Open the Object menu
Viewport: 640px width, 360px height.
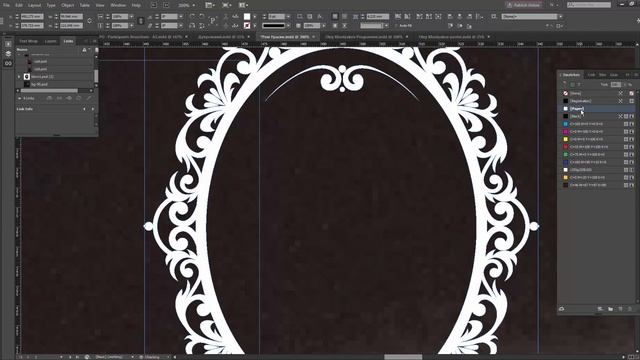(67, 5)
